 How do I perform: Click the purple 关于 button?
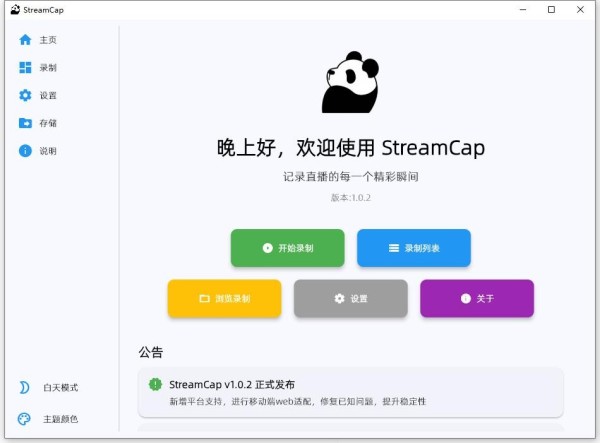point(477,298)
